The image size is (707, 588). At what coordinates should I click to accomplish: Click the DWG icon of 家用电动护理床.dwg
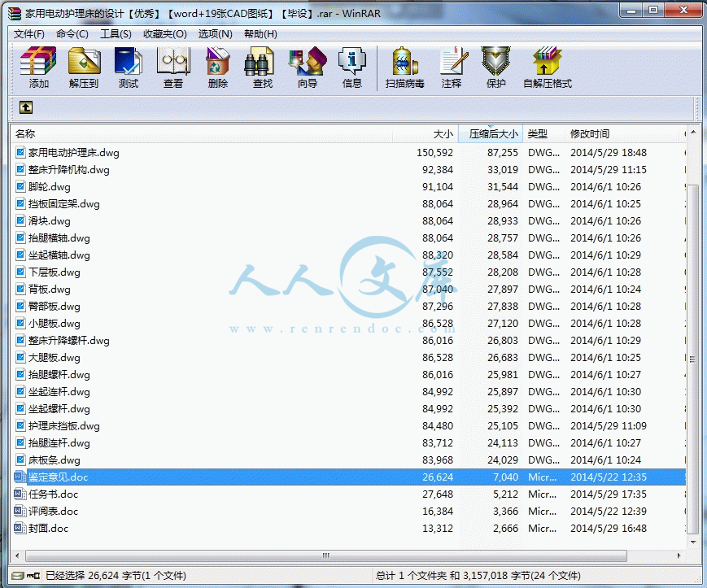coord(20,152)
